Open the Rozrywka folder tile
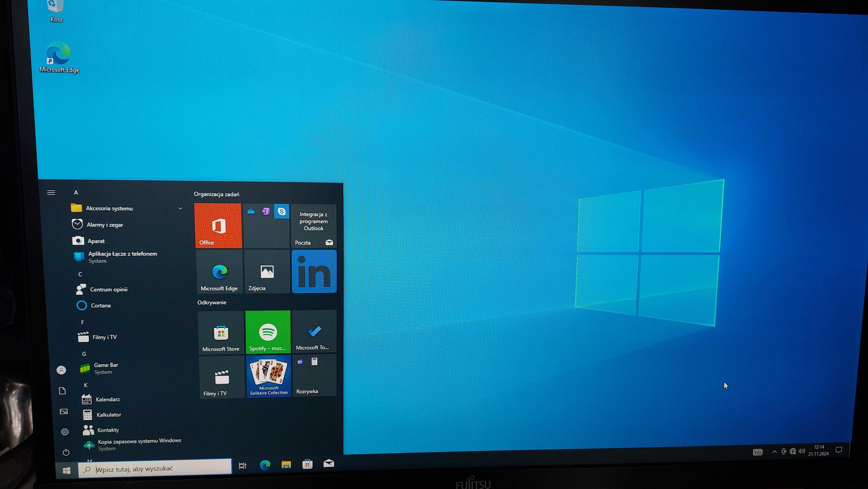The width and height of the screenshot is (868, 489). [x=314, y=375]
